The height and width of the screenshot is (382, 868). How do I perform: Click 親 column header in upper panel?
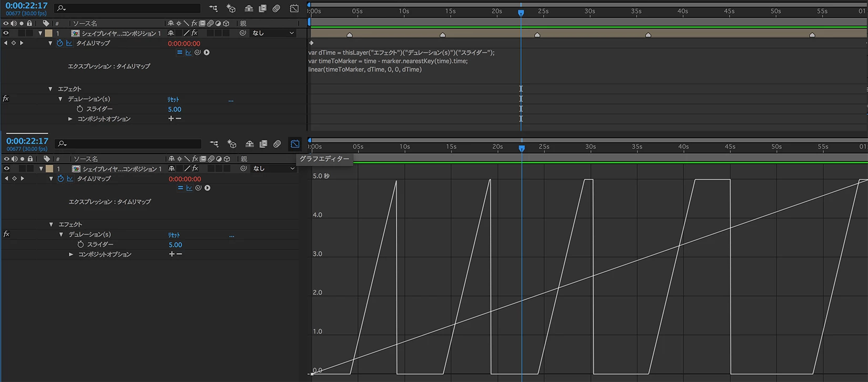[243, 23]
